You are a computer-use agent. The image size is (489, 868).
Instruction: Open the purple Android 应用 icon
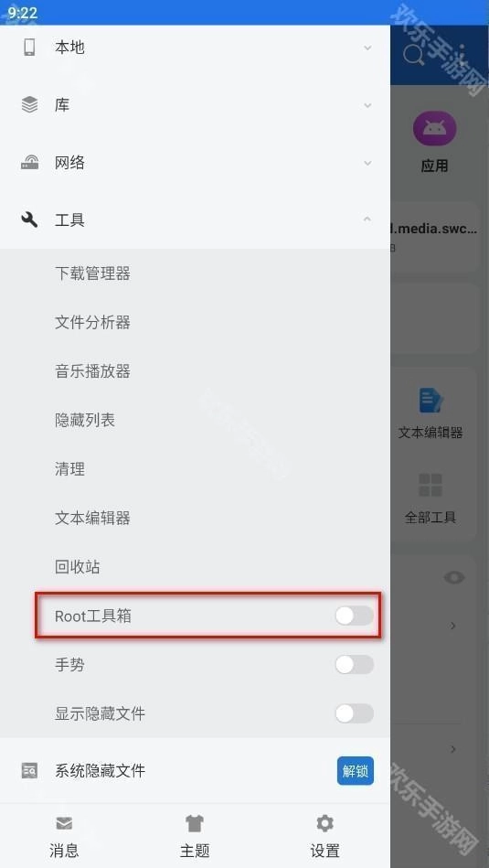[x=434, y=130]
